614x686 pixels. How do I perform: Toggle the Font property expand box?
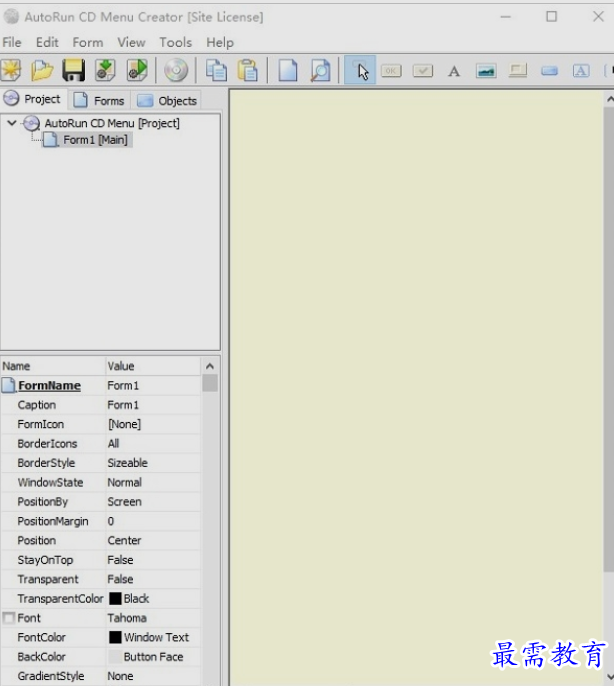(x=9, y=618)
